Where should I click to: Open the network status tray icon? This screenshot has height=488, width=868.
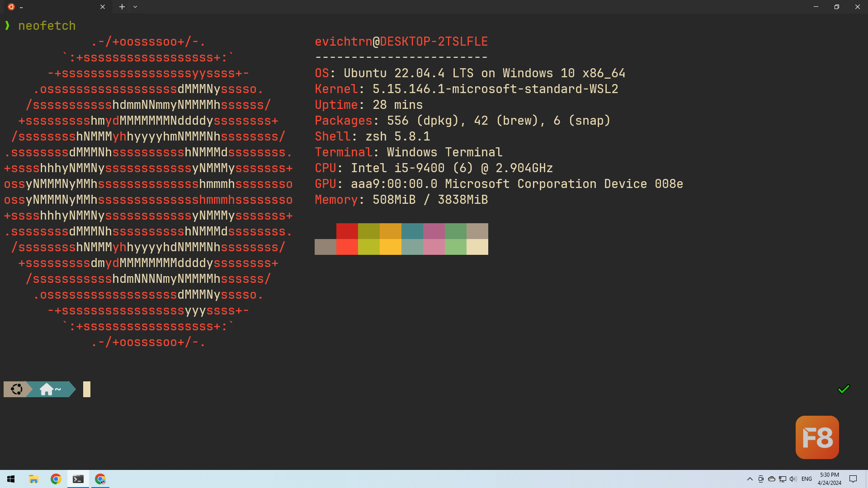pos(783,479)
